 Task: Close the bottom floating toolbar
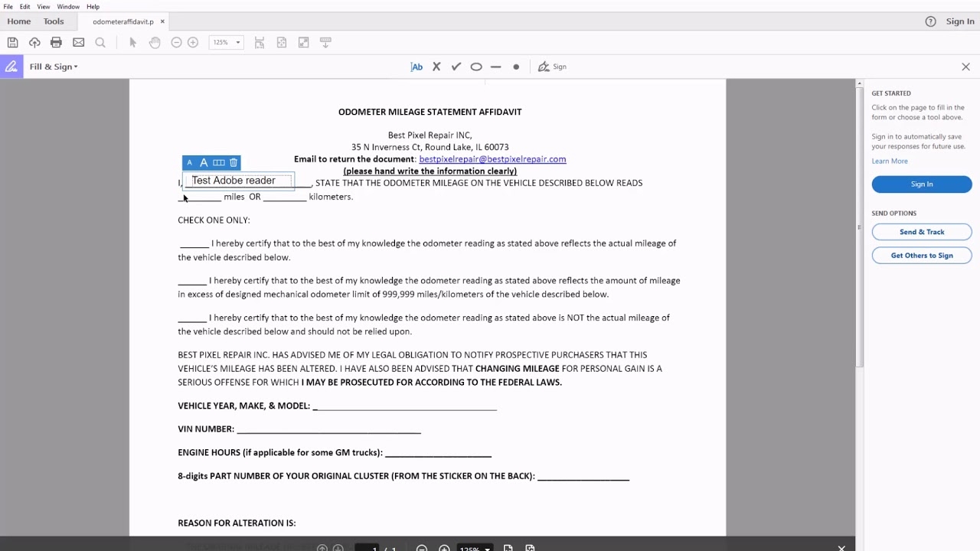(x=841, y=548)
